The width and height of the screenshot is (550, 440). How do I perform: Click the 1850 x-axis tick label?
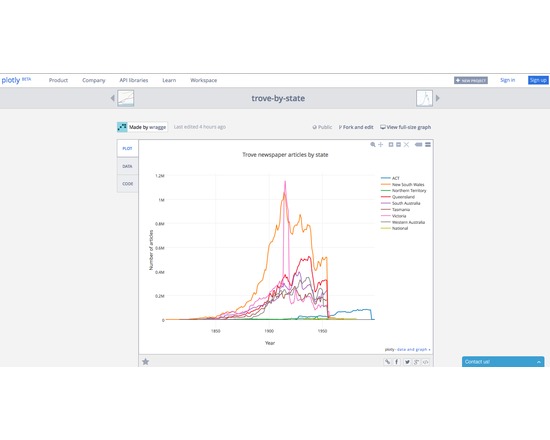(x=216, y=331)
